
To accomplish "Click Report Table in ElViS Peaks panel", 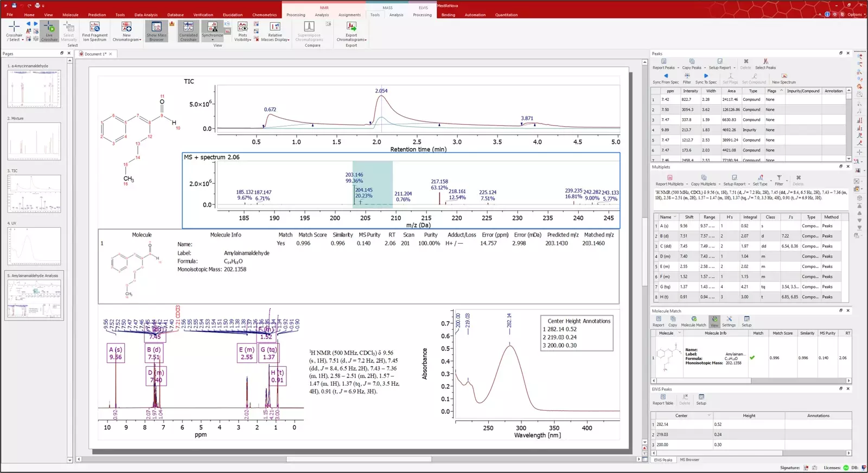I will (x=662, y=398).
